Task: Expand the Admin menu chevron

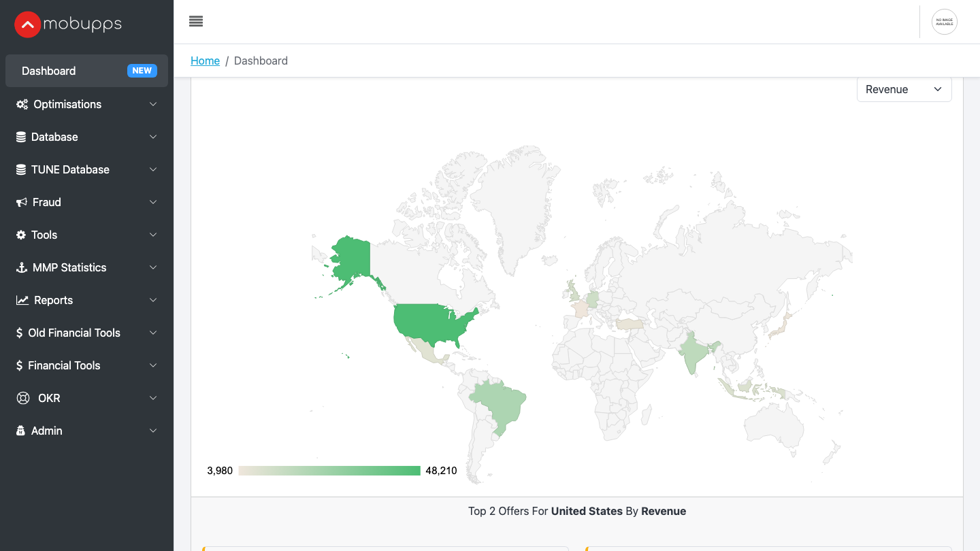Action: point(153,431)
